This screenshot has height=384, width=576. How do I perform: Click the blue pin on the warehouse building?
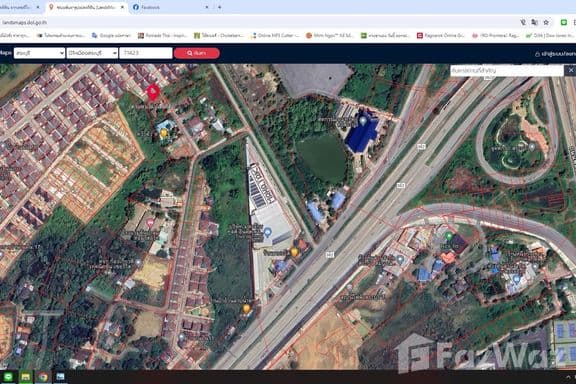pos(267,232)
